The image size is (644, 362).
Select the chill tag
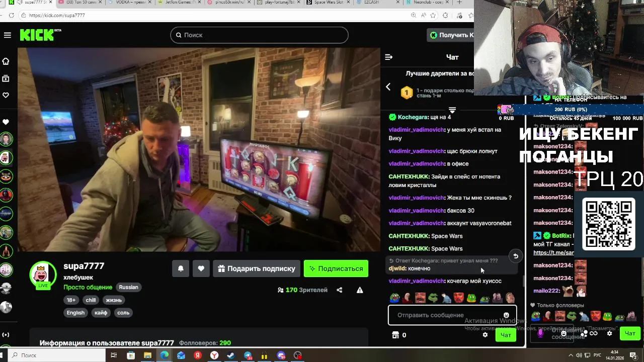pyautogui.click(x=91, y=300)
